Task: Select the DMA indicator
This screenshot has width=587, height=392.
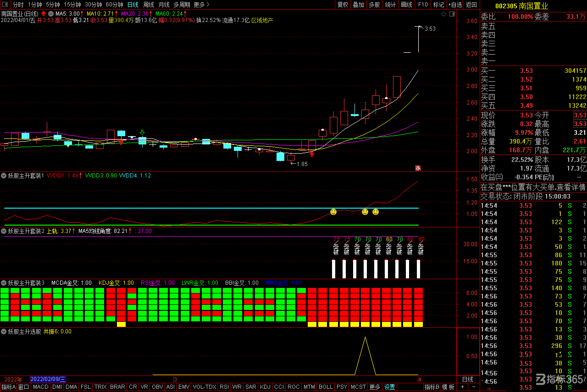Action: pyautogui.click(x=71, y=387)
